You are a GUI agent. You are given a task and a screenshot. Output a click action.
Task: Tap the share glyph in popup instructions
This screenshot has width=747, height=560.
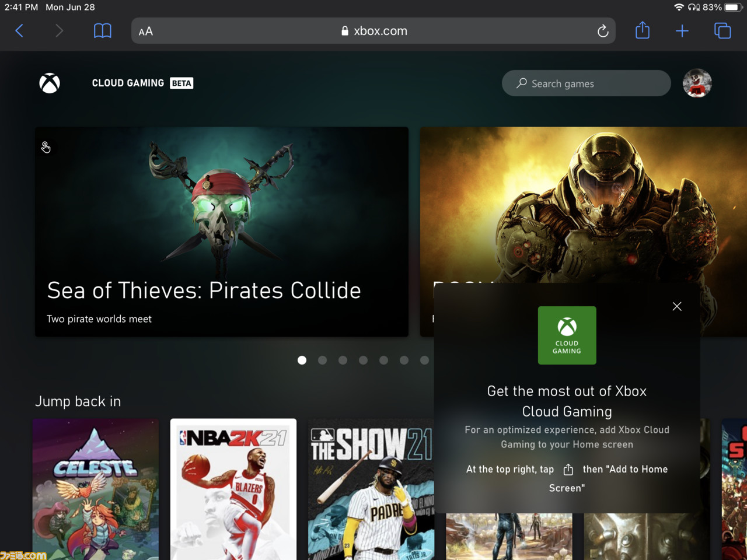568,469
